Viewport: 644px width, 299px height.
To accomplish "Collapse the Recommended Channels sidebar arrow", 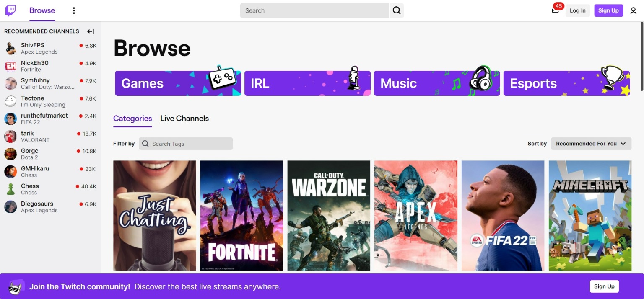I will click(x=91, y=31).
